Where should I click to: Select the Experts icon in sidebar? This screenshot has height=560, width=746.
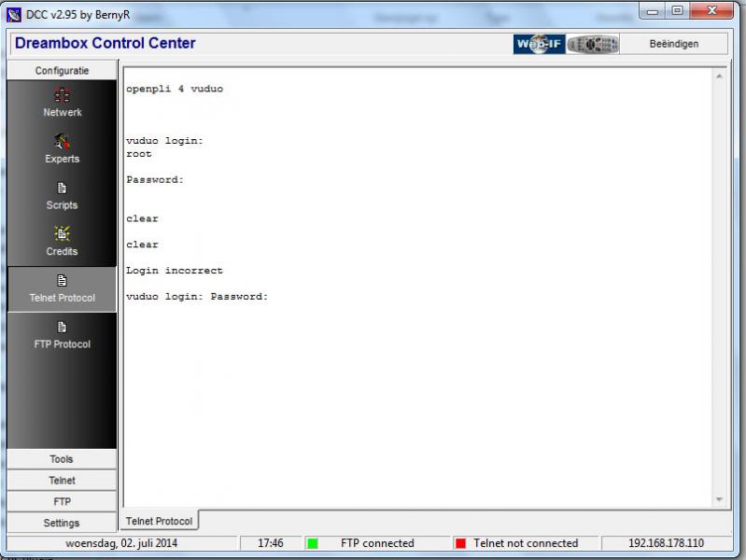(62, 143)
